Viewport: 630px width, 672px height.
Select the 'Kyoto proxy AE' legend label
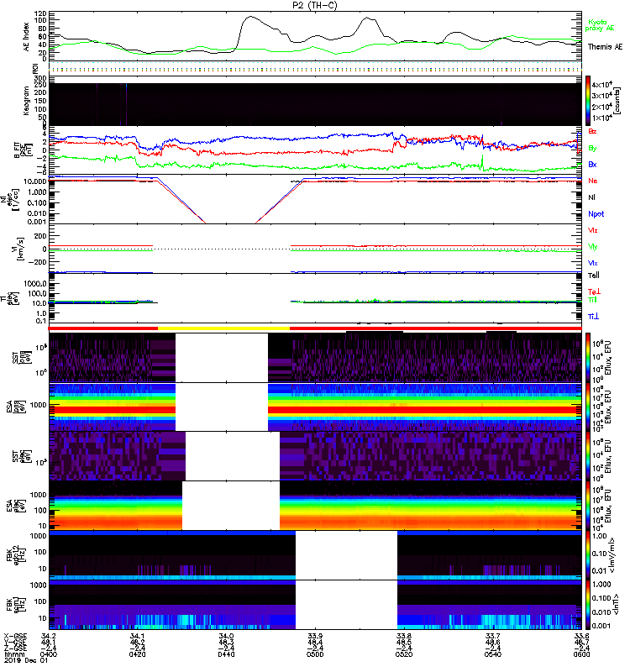click(600, 25)
